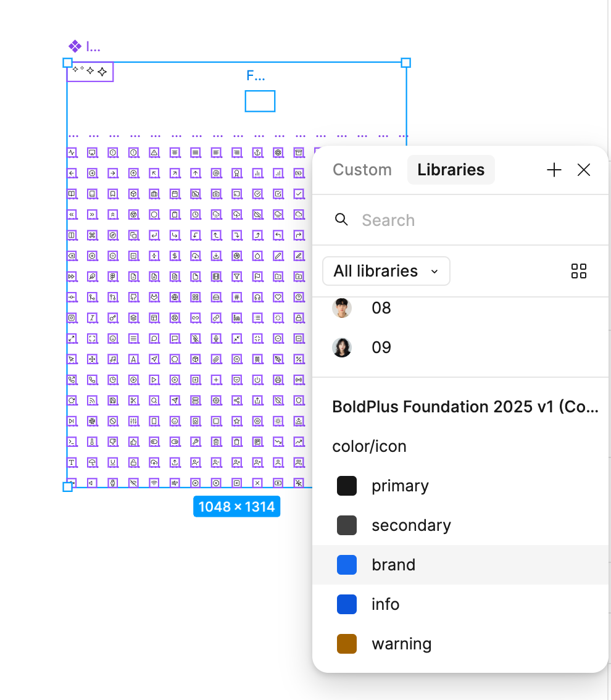Image resolution: width=611 pixels, height=700 pixels.
Task: Select the avatar next to 09
Action: click(x=342, y=348)
